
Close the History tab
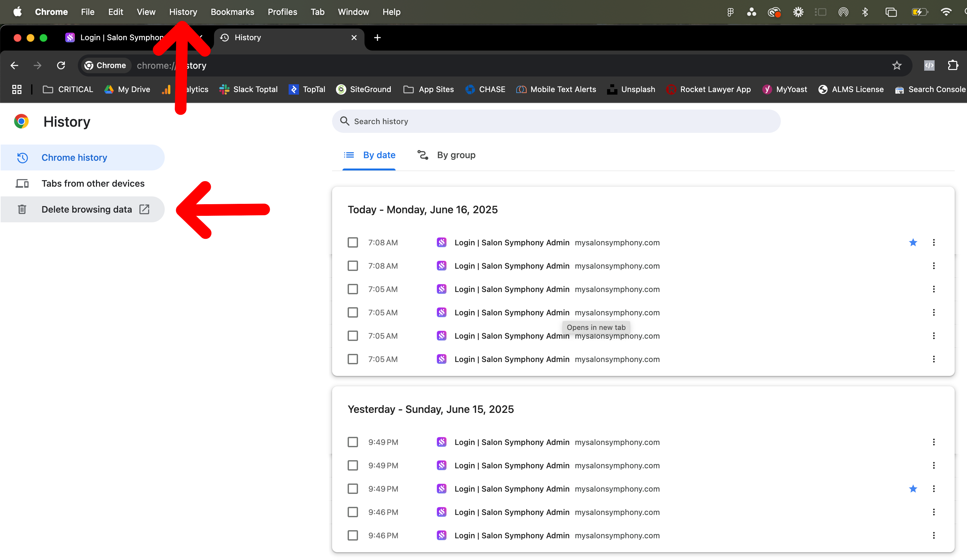pyautogui.click(x=354, y=38)
